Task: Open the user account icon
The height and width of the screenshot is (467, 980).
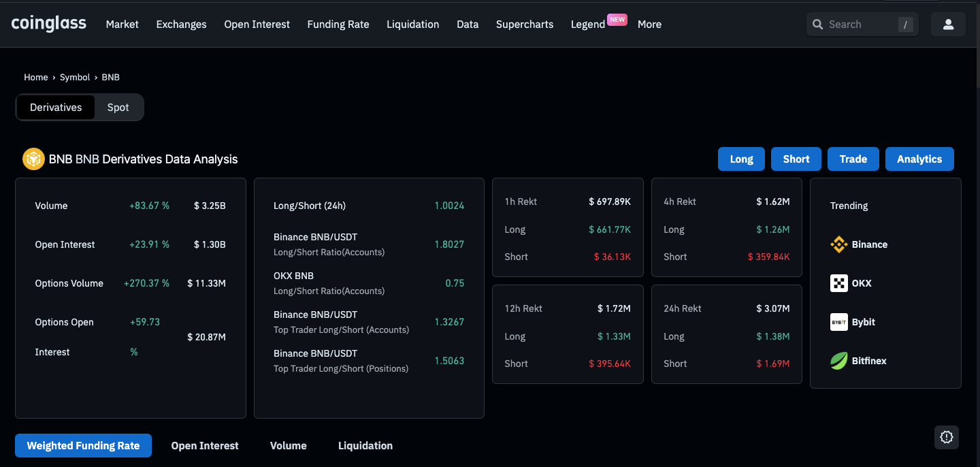Action: pyautogui.click(x=948, y=25)
